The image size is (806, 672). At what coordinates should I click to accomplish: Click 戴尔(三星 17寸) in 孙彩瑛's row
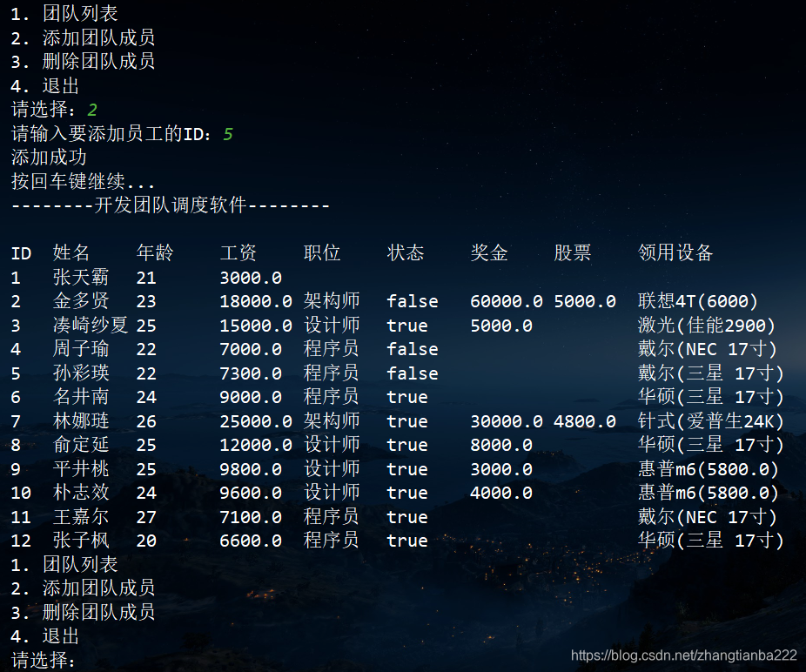711,373
